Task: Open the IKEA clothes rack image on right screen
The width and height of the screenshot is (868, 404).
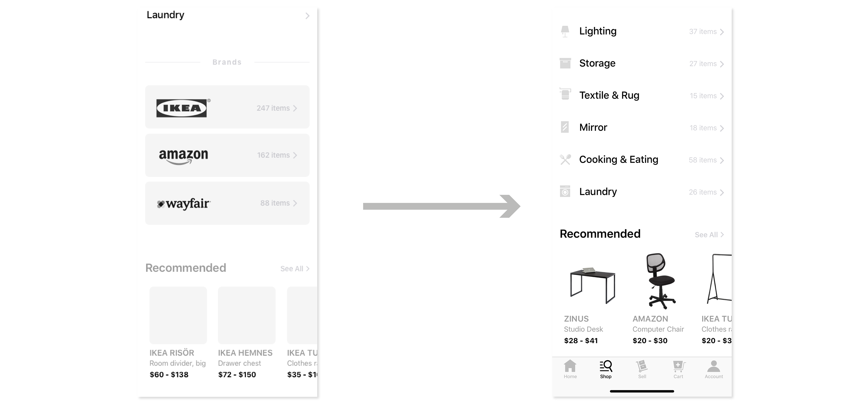Action: (x=719, y=279)
